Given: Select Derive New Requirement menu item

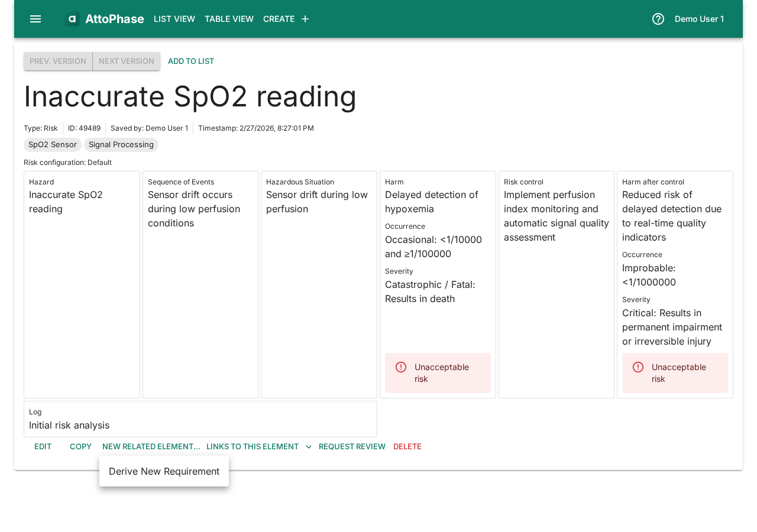Looking at the screenshot, I should pyautogui.click(x=164, y=471).
